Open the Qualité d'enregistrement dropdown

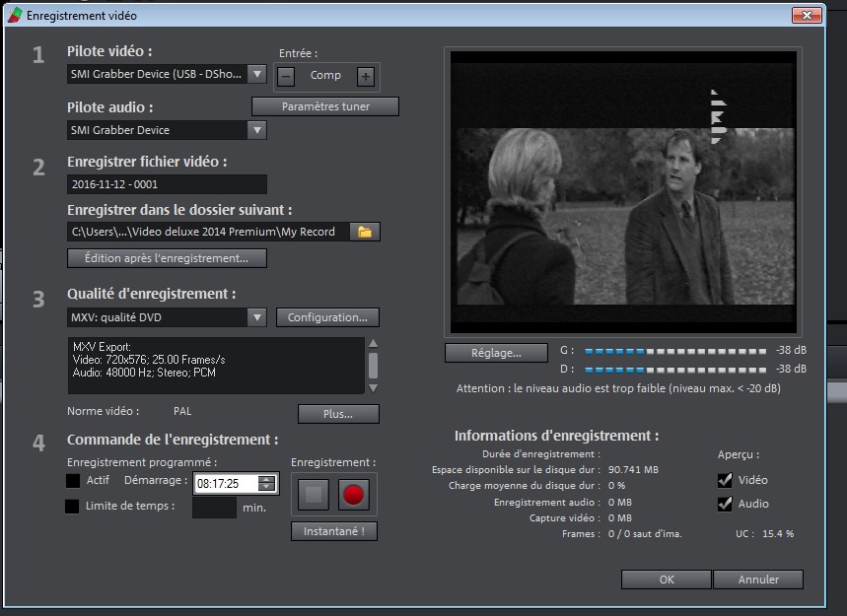pyautogui.click(x=257, y=317)
